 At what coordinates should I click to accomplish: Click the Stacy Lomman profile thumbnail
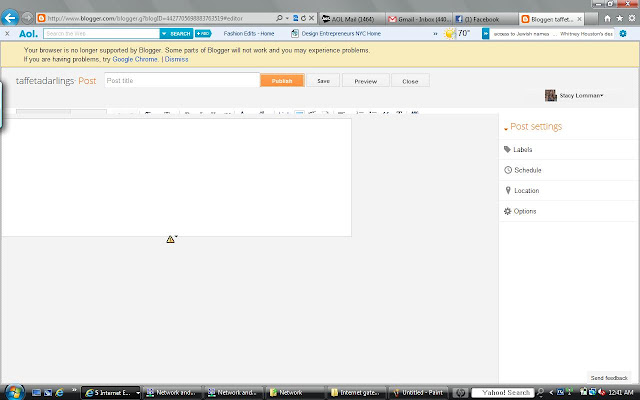pyautogui.click(x=551, y=96)
